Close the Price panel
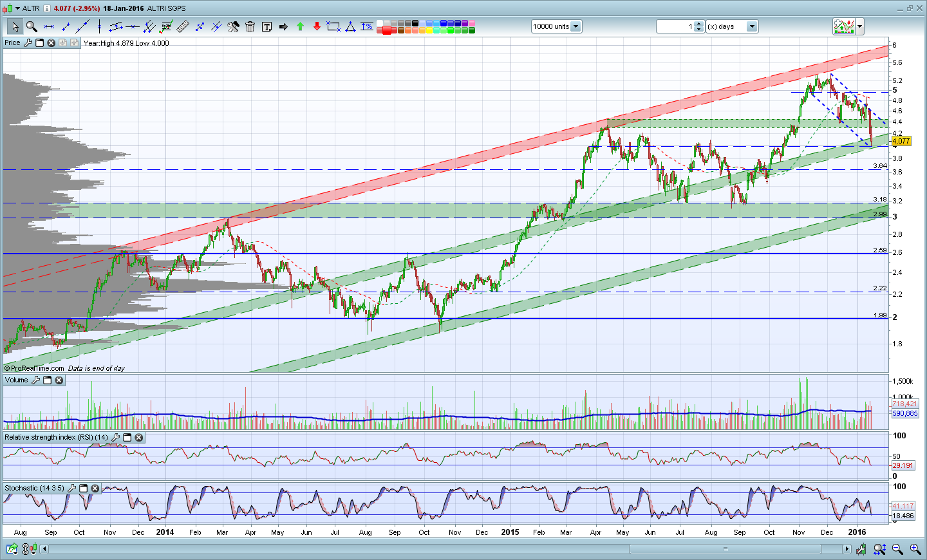 click(x=51, y=43)
